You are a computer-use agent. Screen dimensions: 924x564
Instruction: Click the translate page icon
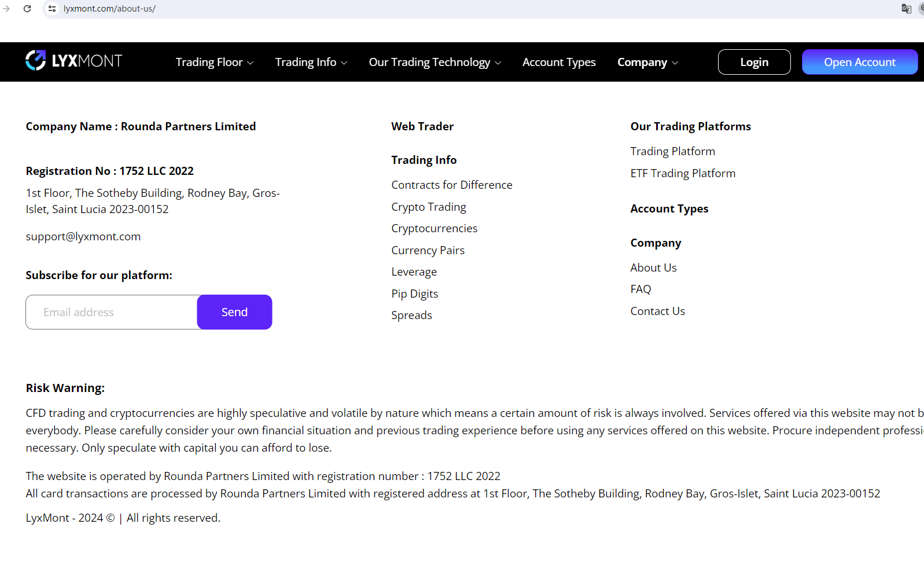[906, 9]
